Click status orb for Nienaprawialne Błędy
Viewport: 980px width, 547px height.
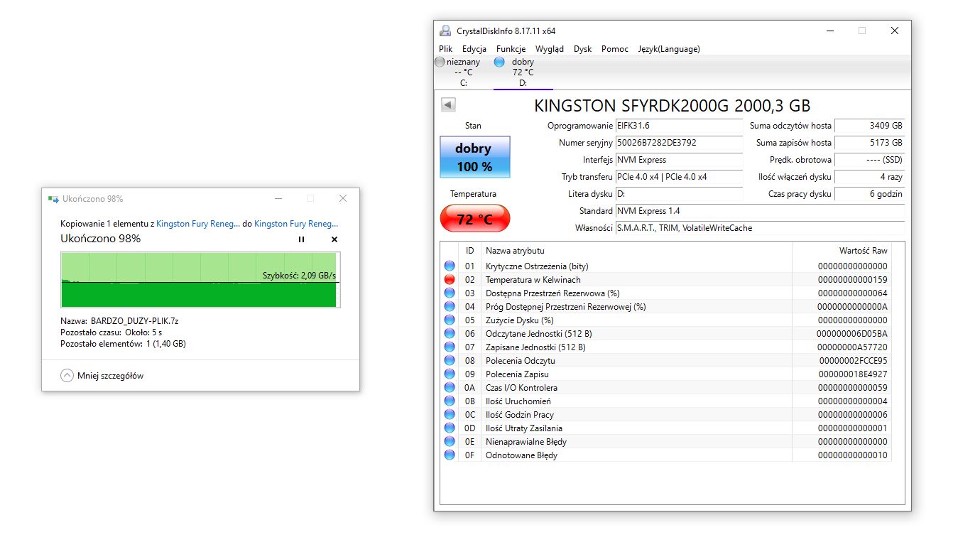click(450, 442)
